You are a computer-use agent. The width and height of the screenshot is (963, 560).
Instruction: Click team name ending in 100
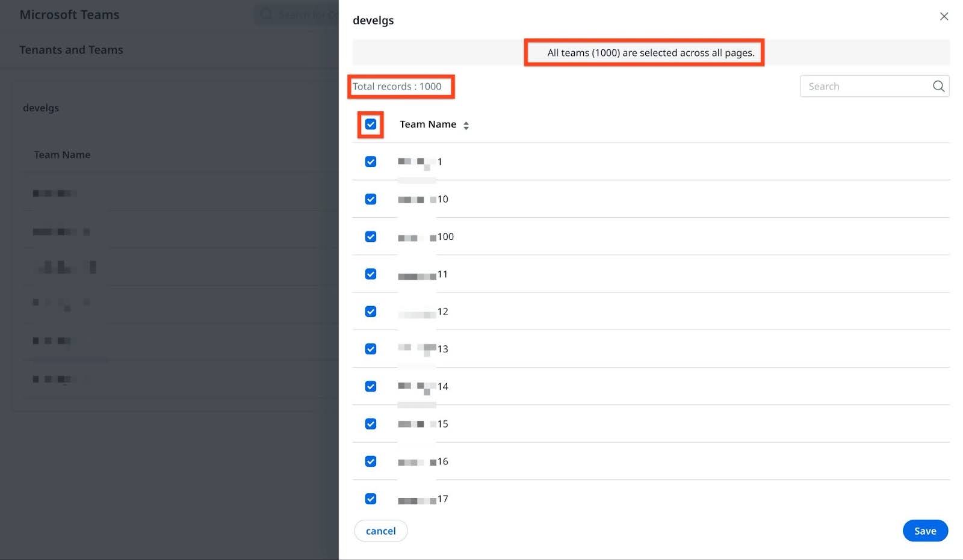point(426,237)
